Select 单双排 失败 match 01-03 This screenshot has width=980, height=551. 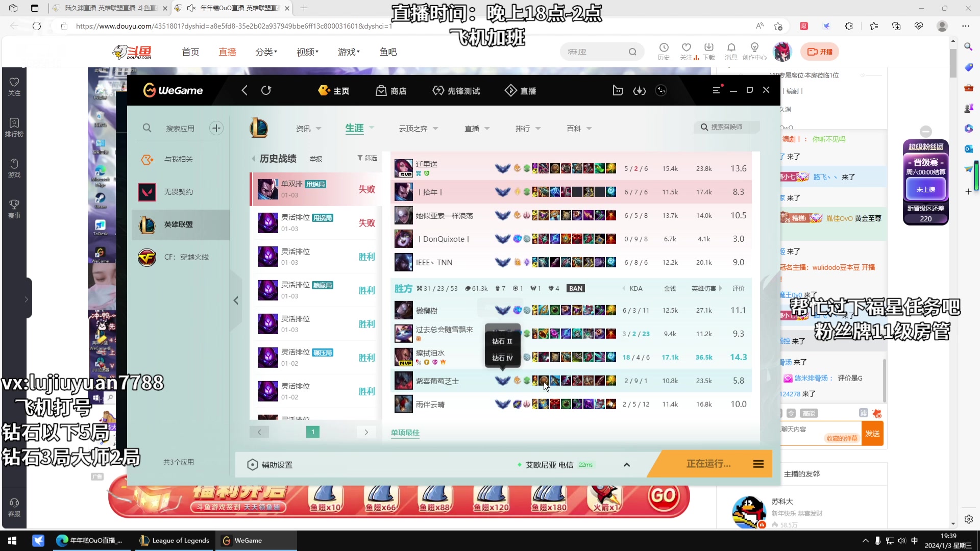pos(315,189)
